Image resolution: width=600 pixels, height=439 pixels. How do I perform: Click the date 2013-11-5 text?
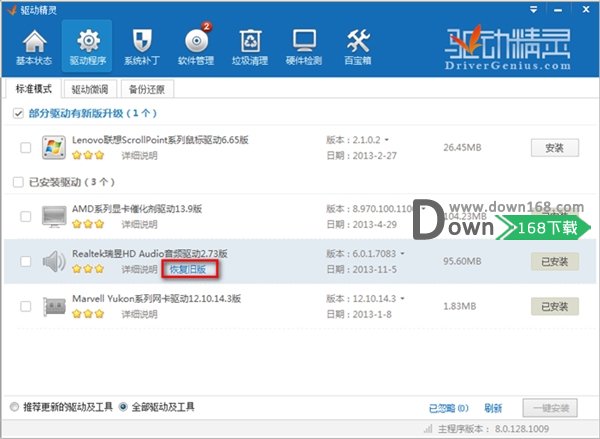coord(375,269)
